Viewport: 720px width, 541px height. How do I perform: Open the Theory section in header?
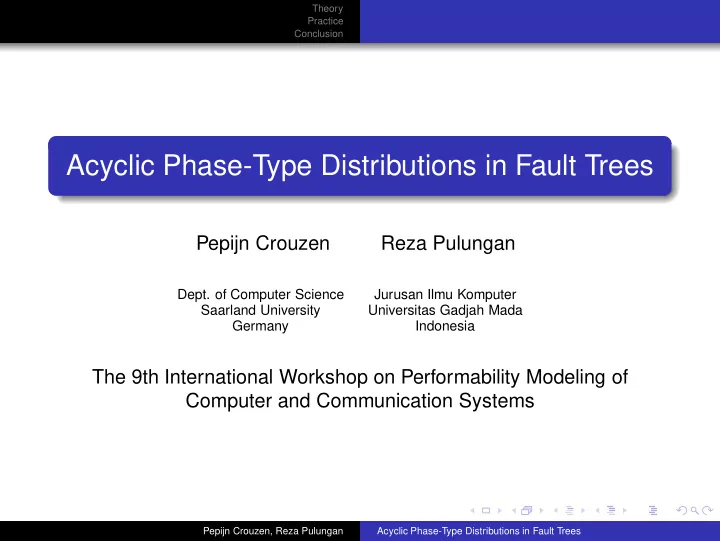pos(327,8)
